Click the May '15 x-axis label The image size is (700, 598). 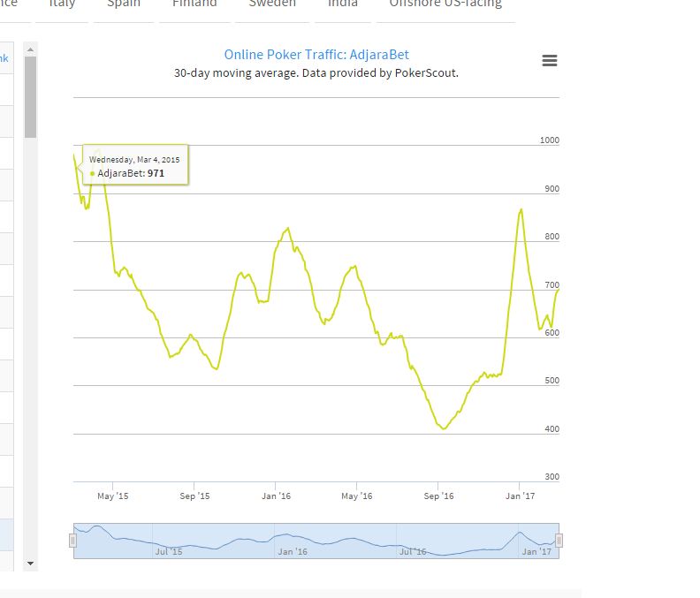click(x=113, y=496)
